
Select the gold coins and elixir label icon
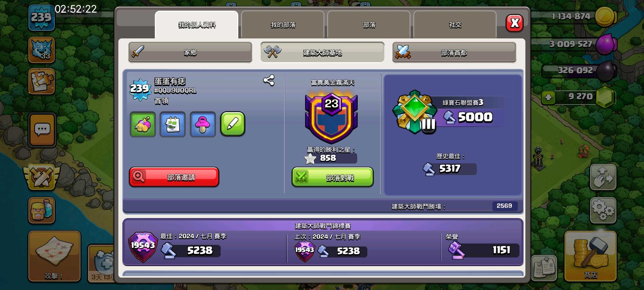142,124
